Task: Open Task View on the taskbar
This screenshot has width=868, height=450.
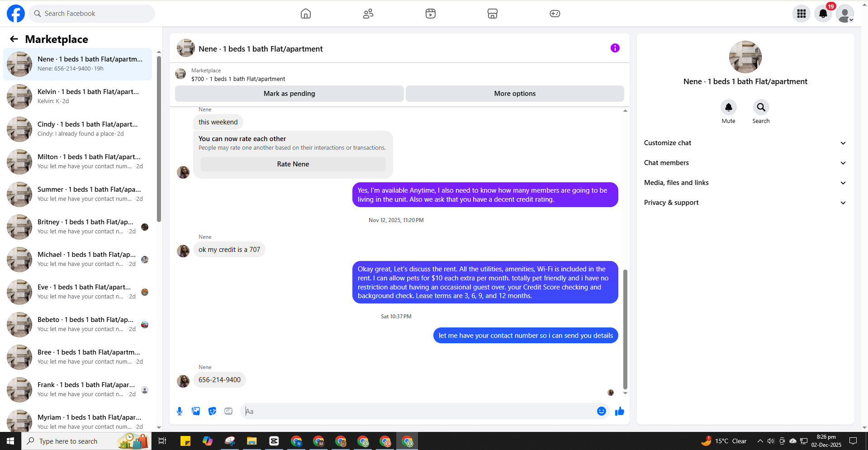Action: [x=162, y=441]
